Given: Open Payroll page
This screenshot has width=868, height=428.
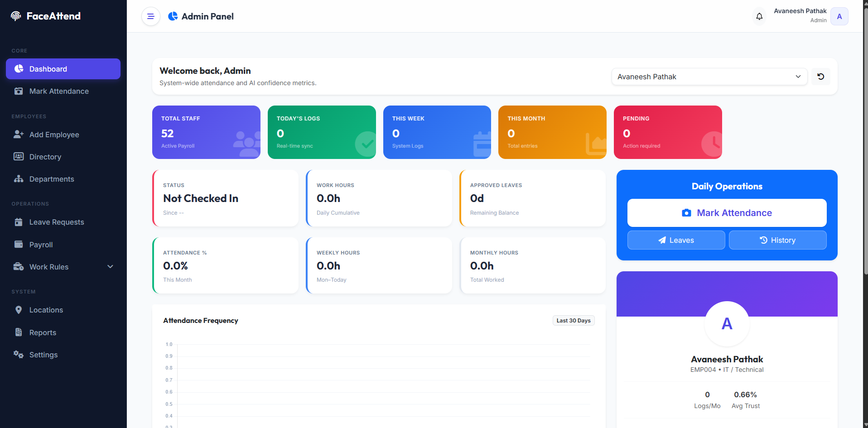Looking at the screenshot, I should pos(63,245).
